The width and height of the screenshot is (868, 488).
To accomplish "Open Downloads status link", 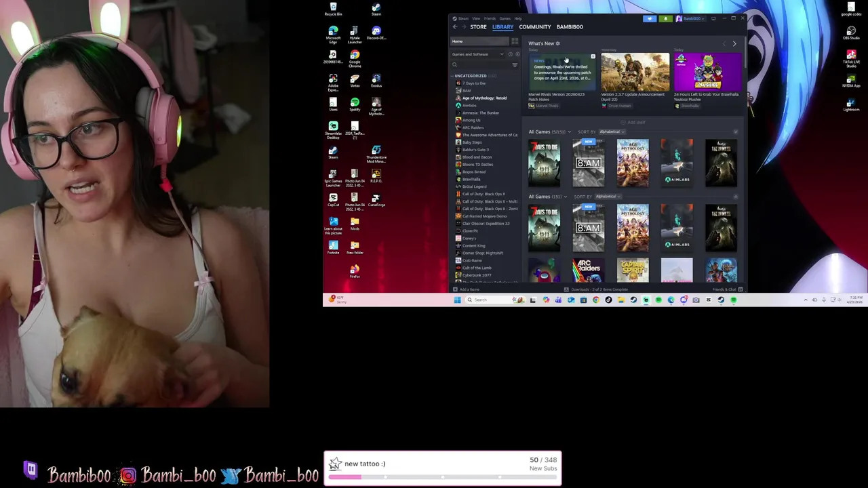I will (x=595, y=289).
